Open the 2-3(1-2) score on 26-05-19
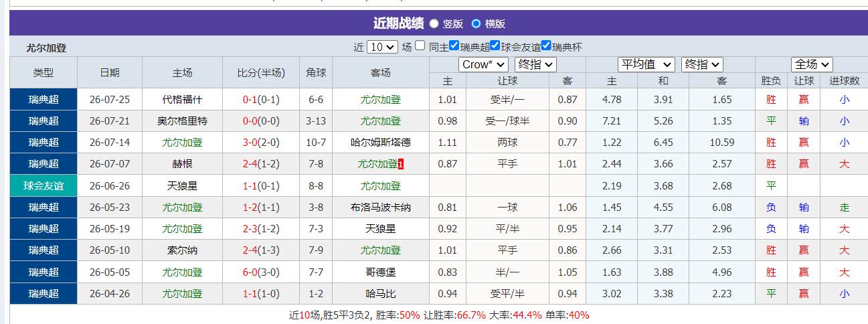 [x=261, y=228]
